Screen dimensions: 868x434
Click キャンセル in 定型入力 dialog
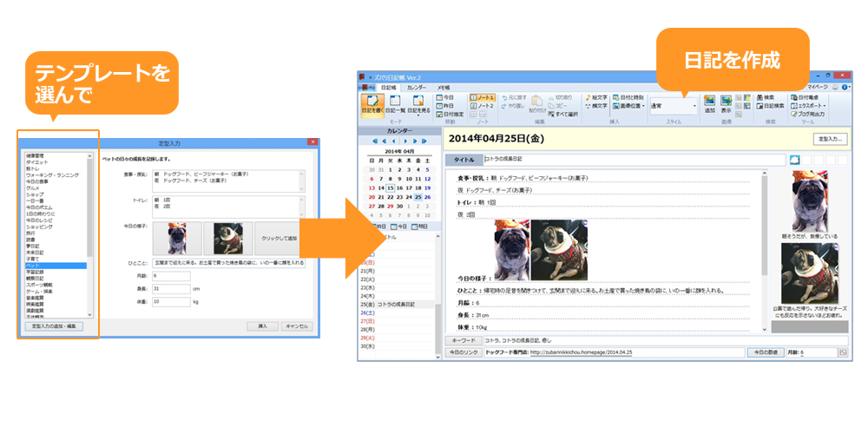[x=297, y=326]
